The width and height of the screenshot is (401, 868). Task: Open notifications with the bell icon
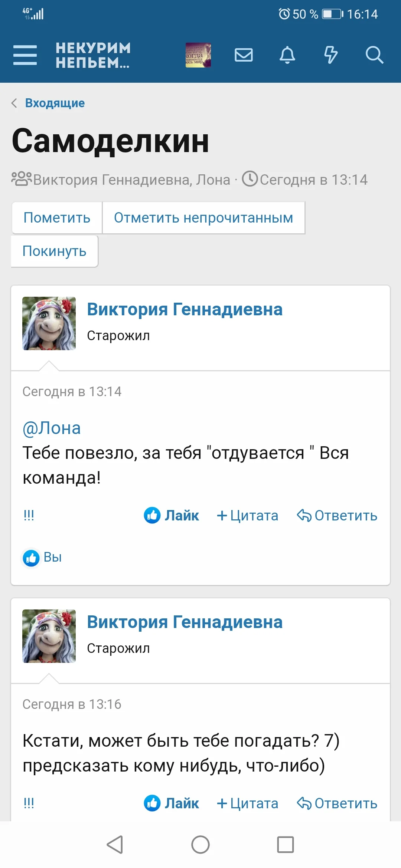tap(287, 55)
